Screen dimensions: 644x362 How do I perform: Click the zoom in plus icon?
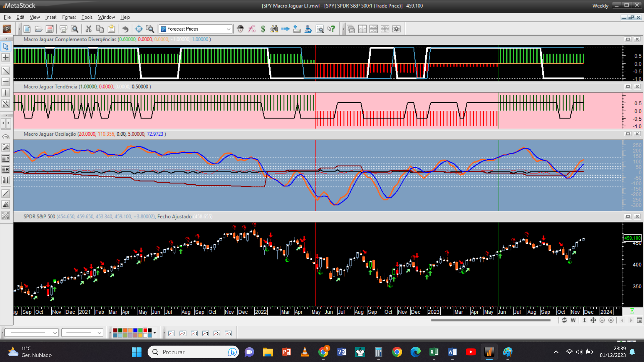[x=611, y=320]
